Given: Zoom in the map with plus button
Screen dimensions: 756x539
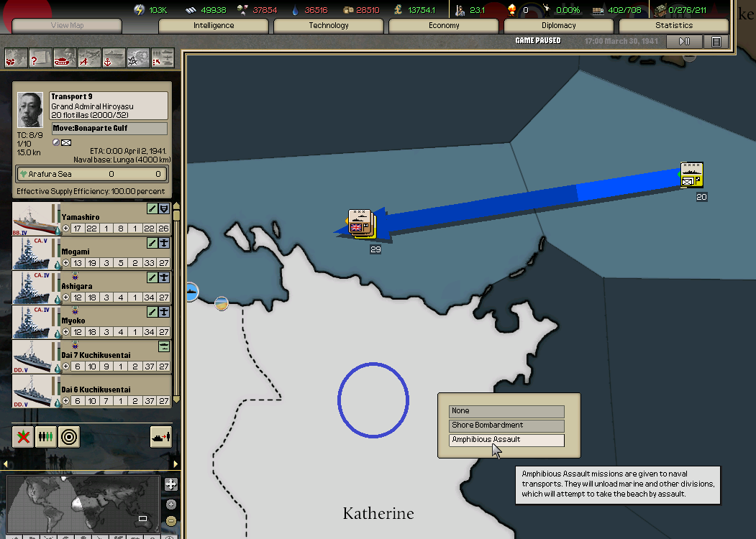Looking at the screenshot, I should (170, 505).
